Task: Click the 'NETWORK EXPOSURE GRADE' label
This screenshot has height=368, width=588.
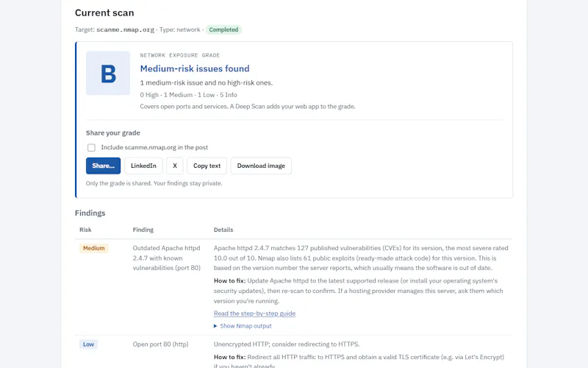Action: (180, 55)
